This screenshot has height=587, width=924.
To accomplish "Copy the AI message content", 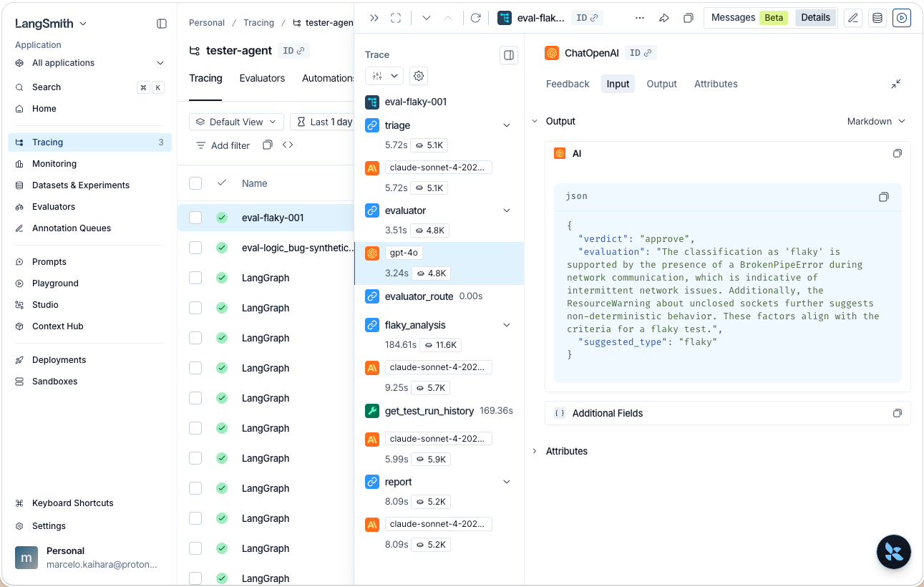I will pos(898,153).
